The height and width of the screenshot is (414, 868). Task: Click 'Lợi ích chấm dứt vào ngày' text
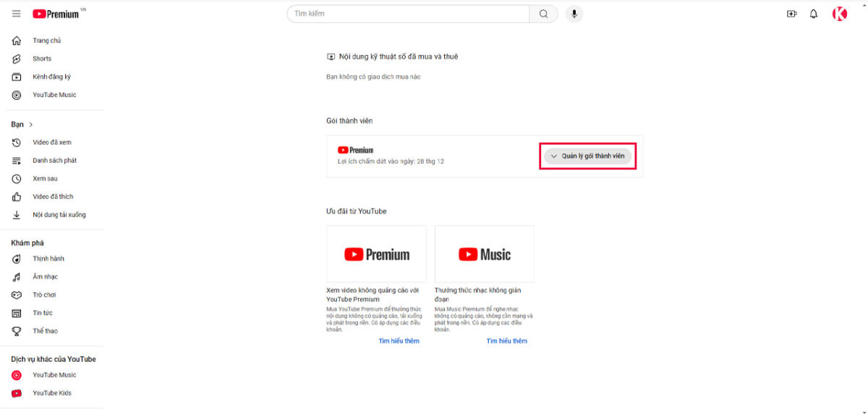(x=391, y=161)
